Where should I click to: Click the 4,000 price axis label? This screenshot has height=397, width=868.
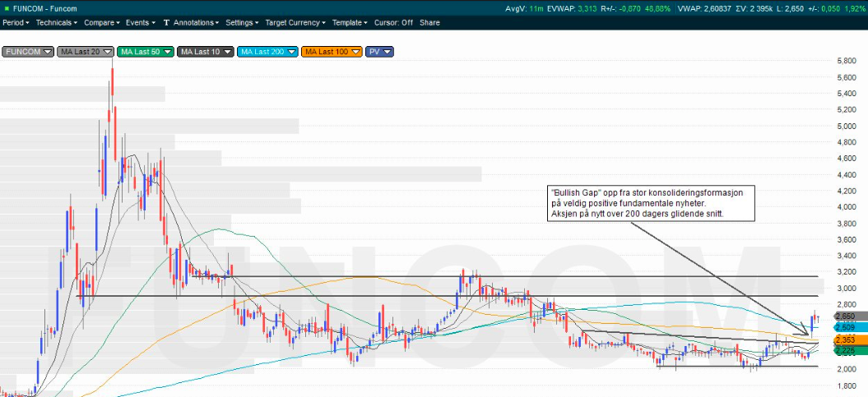point(845,207)
